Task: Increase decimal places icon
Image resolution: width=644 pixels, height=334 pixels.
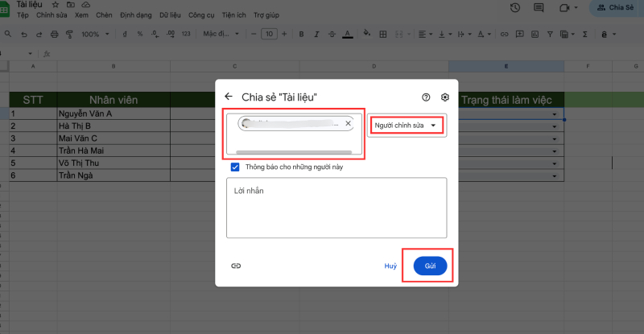Action: (171, 34)
